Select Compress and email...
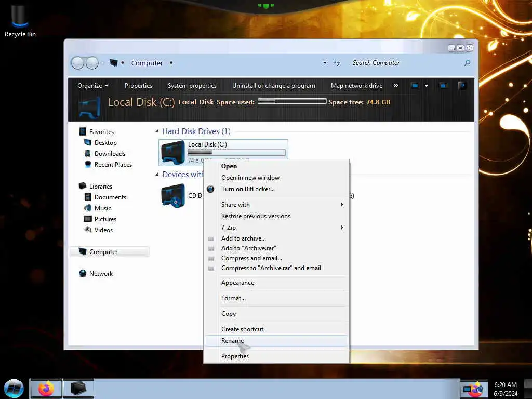The height and width of the screenshot is (399, 532). (276, 258)
